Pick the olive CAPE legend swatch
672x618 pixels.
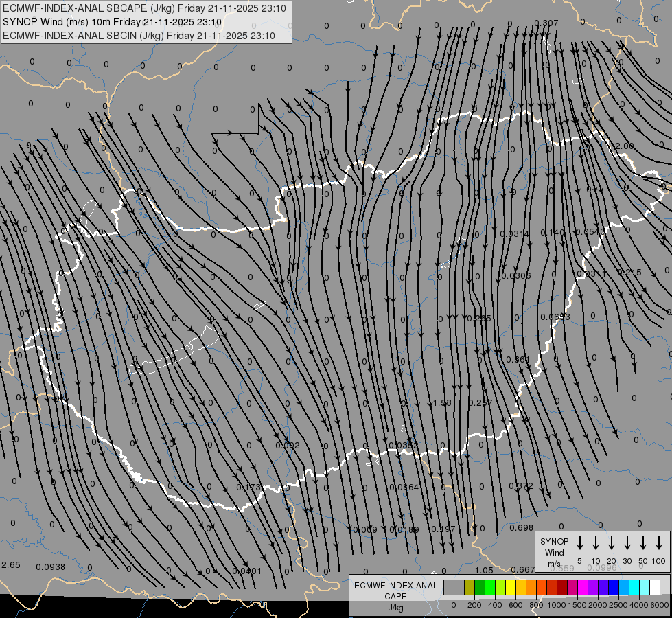point(470,587)
